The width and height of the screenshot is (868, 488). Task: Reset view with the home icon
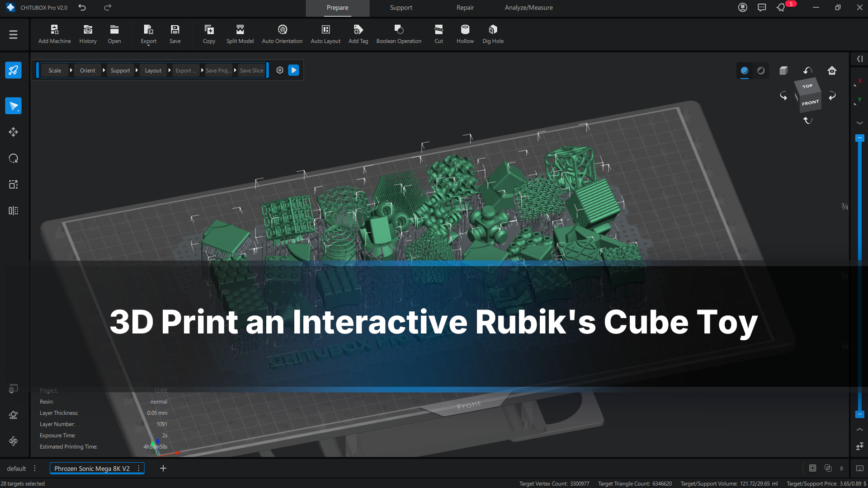point(832,70)
